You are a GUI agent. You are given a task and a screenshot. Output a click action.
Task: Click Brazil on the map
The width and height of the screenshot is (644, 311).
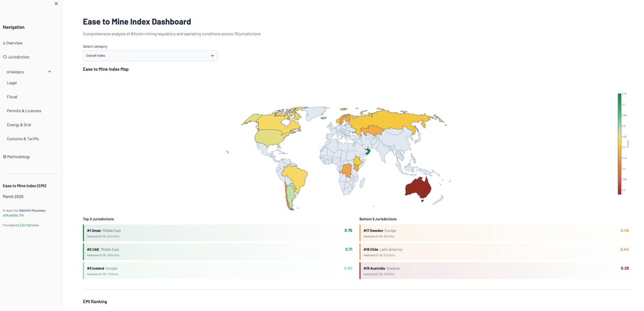(295, 177)
